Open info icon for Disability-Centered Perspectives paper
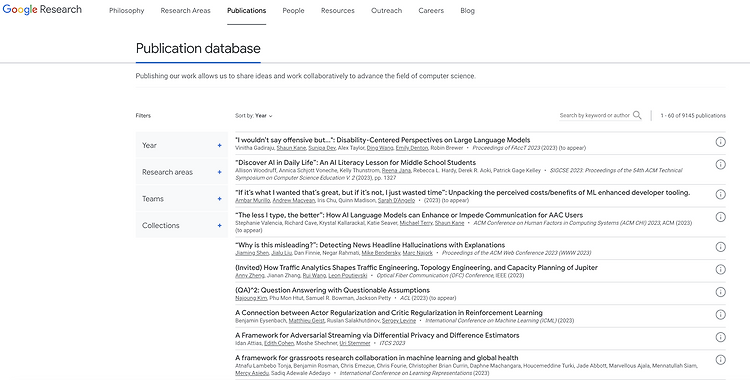The width and height of the screenshot is (750, 380). coord(720,142)
